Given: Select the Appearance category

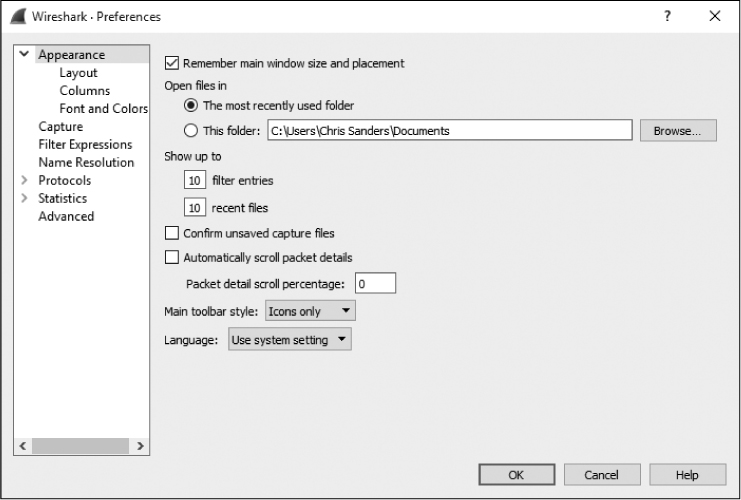Looking at the screenshot, I should 72,55.
